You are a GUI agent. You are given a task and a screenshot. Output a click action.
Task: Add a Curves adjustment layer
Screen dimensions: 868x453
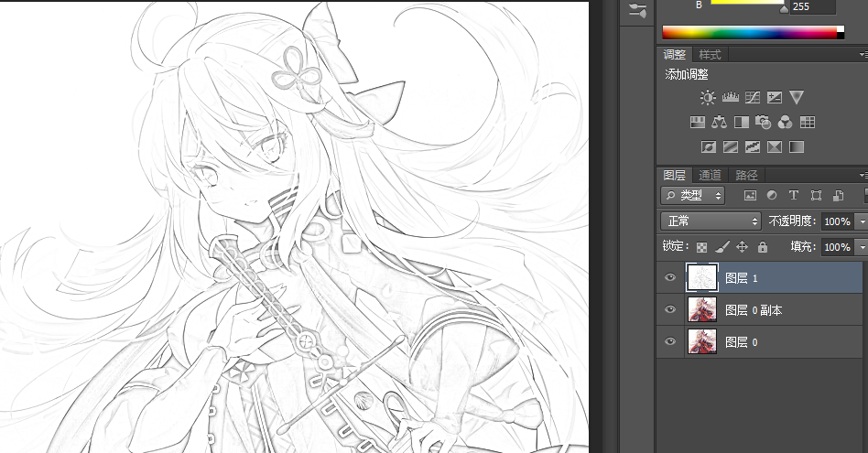tap(753, 97)
